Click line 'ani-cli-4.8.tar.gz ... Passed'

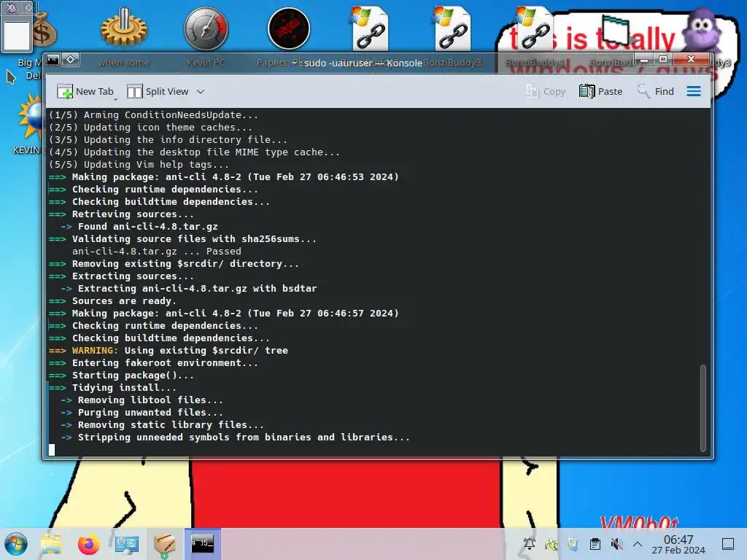(157, 252)
